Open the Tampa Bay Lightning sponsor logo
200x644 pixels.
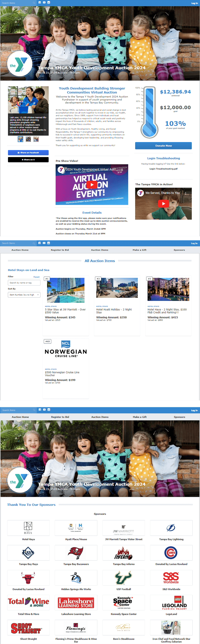point(171,528)
